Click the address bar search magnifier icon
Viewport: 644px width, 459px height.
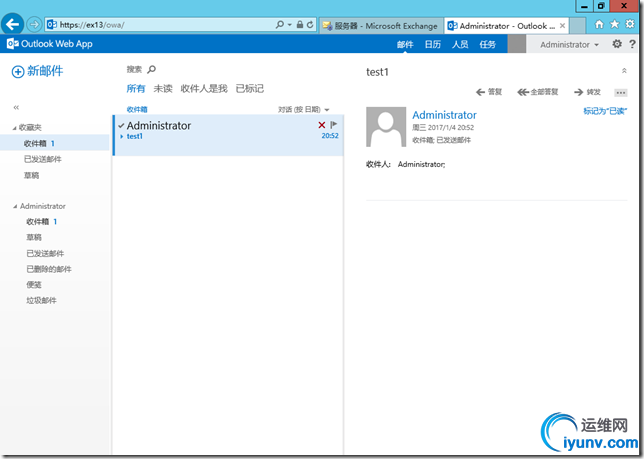(x=280, y=25)
